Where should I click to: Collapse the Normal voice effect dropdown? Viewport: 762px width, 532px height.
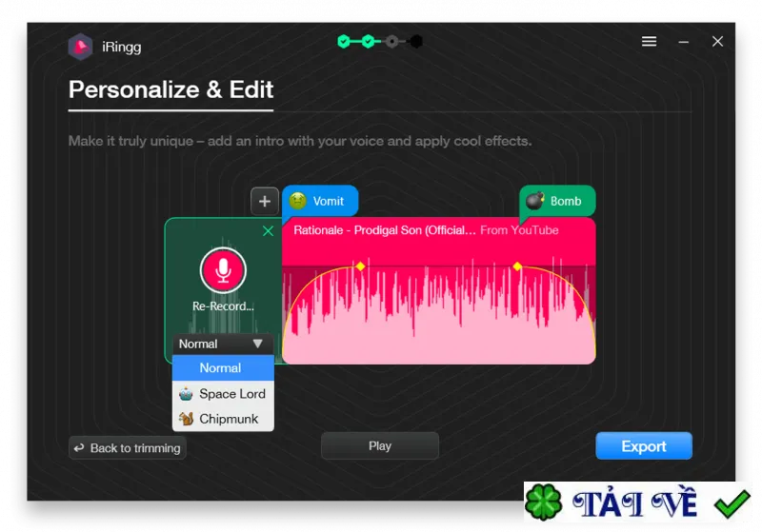tap(222, 345)
